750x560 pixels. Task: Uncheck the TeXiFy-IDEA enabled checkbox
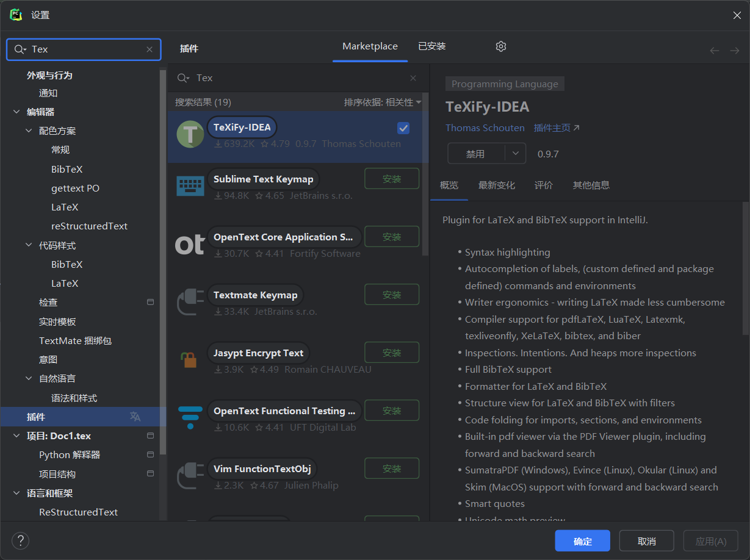pyautogui.click(x=403, y=127)
